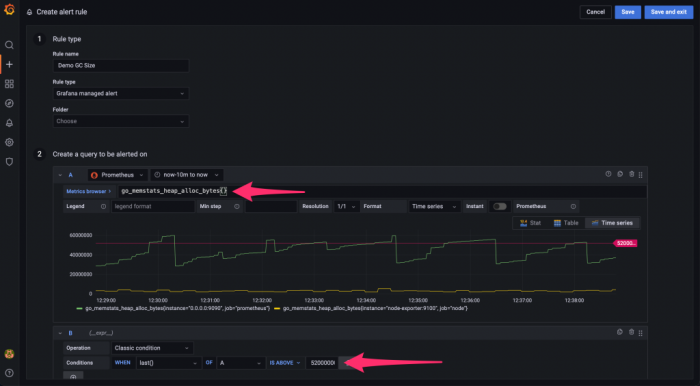Click query A info icon

[x=608, y=174]
